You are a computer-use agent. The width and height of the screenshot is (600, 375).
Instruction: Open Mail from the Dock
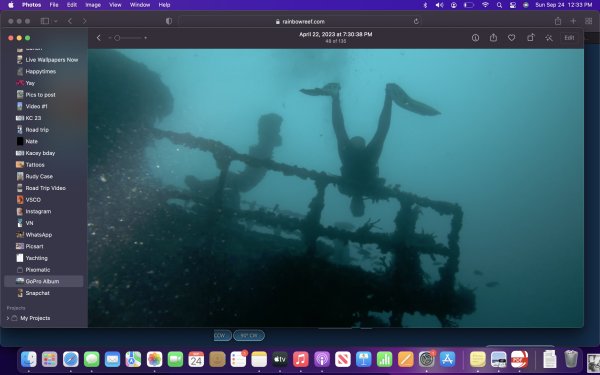pyautogui.click(x=112, y=359)
